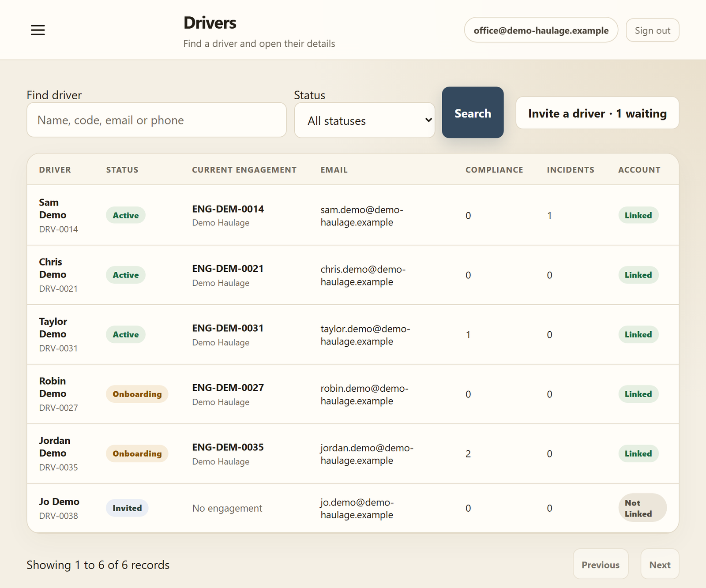The image size is (706, 588).
Task: Open Sam Demo driver row
Action: (x=353, y=215)
